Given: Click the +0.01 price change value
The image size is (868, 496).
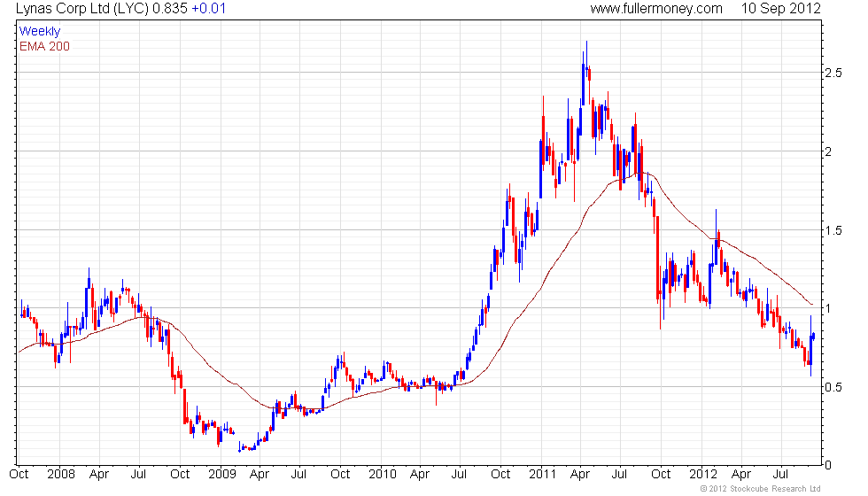Looking at the screenshot, I should pyautogui.click(x=208, y=8).
